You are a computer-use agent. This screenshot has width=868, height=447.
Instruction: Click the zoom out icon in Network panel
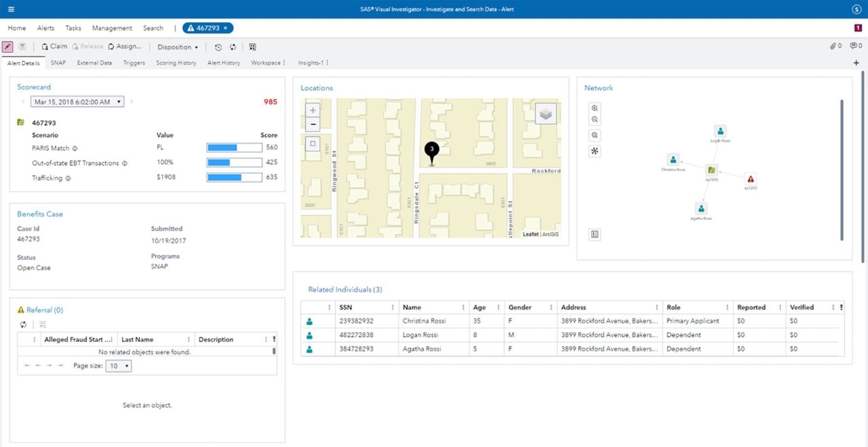[x=595, y=119]
